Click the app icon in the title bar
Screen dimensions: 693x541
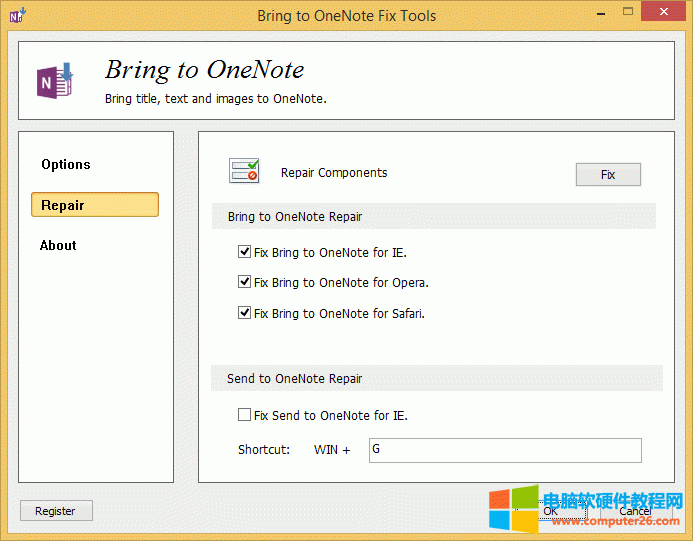point(17,15)
